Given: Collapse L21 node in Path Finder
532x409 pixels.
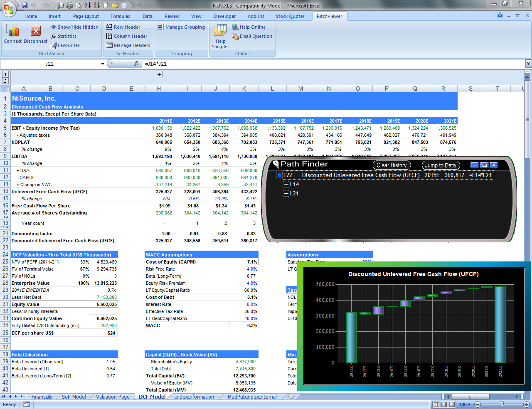Looking at the screenshot, I should point(286,193).
